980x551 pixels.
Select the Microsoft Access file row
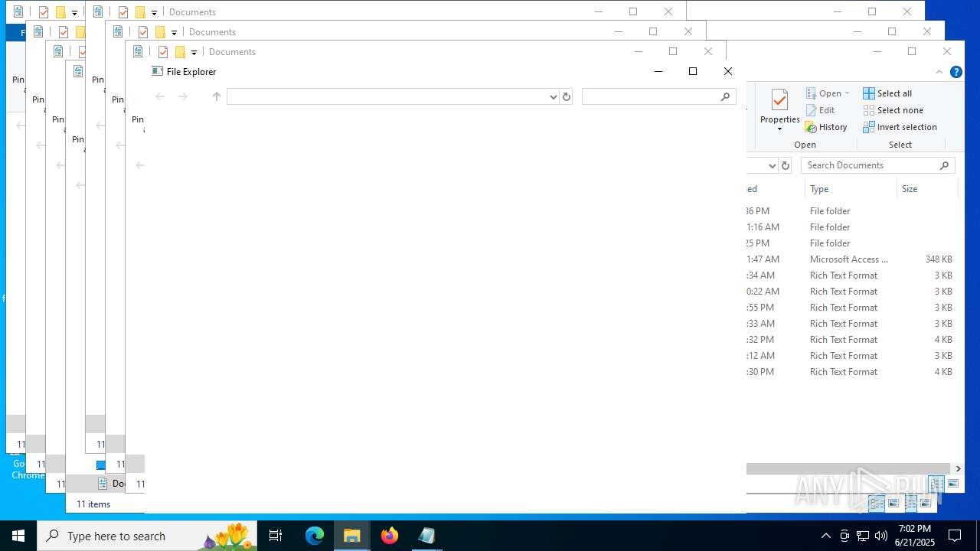852,259
